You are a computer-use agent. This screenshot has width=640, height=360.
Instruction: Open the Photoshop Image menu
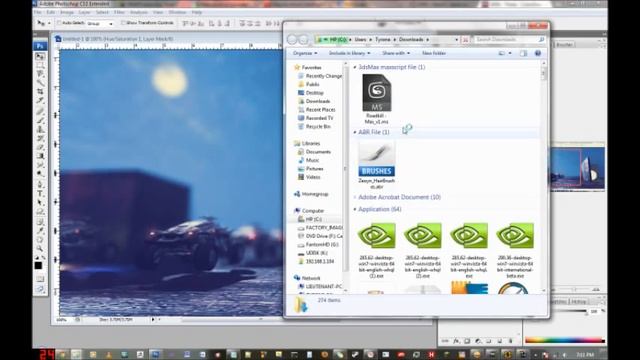click(67, 13)
